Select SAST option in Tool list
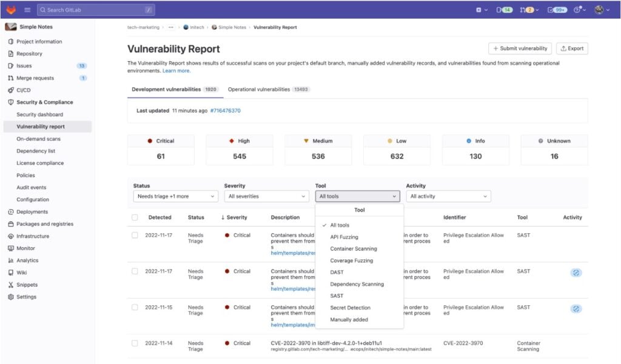Image resolution: width=621 pixels, height=364 pixels. [x=359, y=296]
